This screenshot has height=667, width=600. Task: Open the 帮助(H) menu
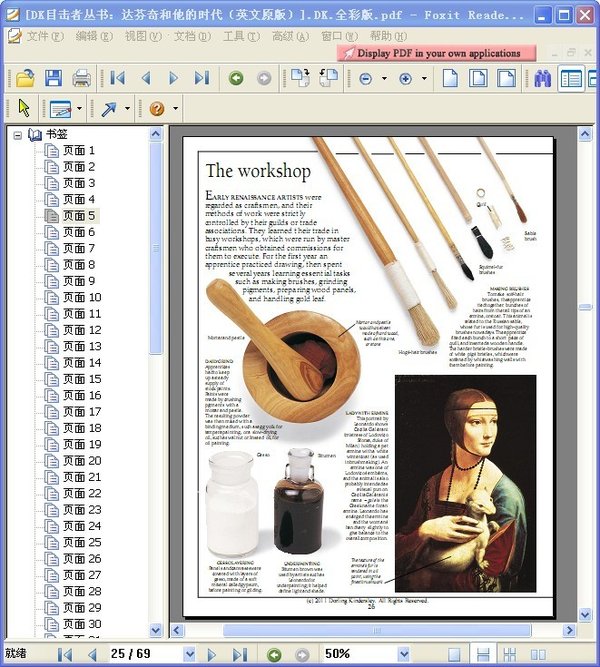388,37
